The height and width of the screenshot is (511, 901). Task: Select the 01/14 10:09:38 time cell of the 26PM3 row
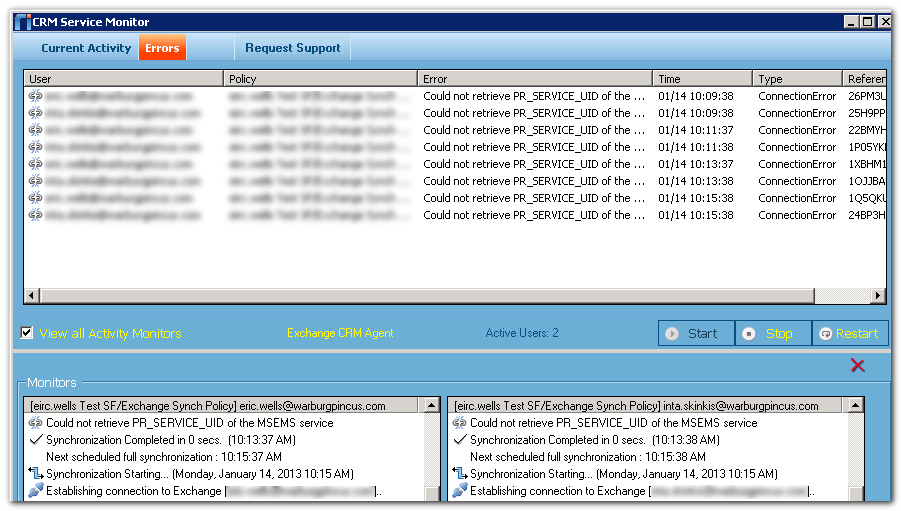point(696,96)
